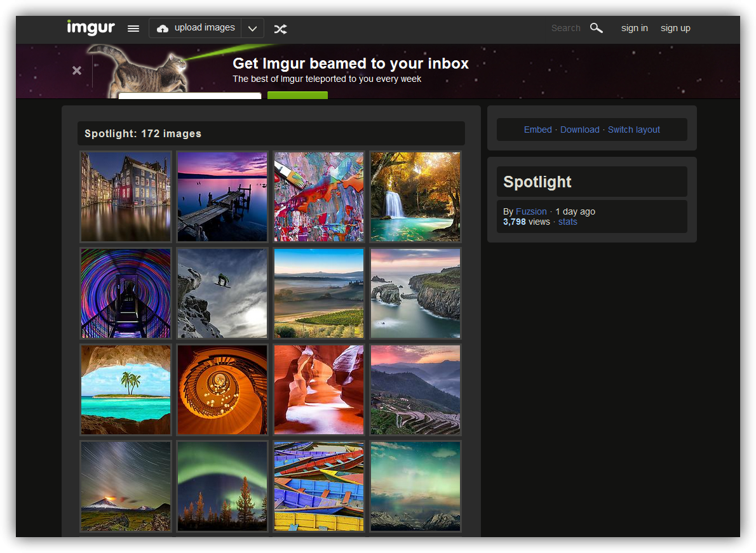Click the email input in the banner
The width and height of the screenshot is (756, 553).
190,95
